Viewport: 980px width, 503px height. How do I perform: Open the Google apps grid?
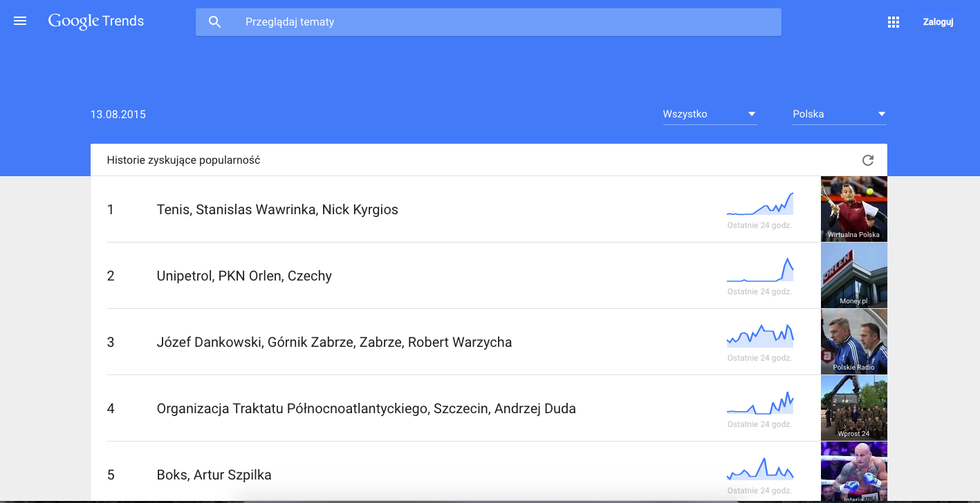[x=893, y=22]
